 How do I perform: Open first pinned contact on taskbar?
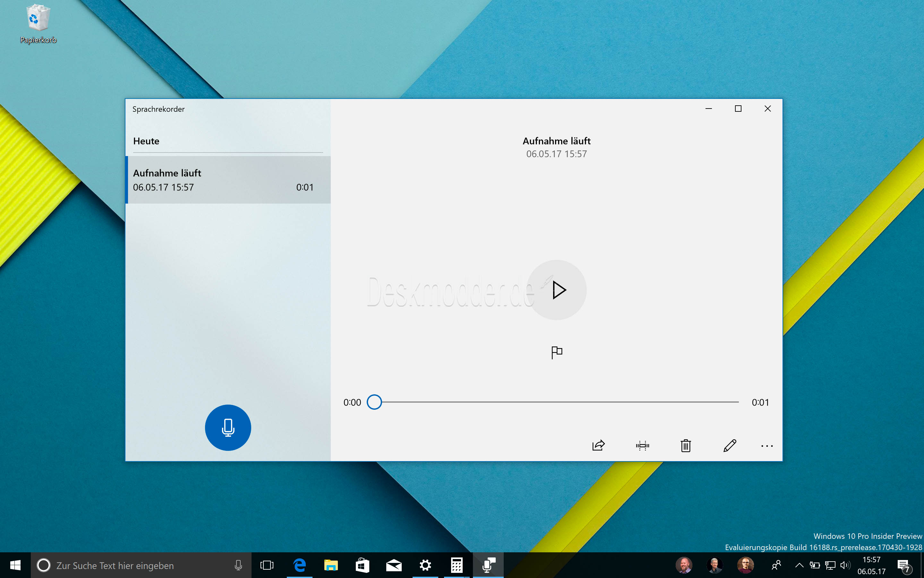684,565
